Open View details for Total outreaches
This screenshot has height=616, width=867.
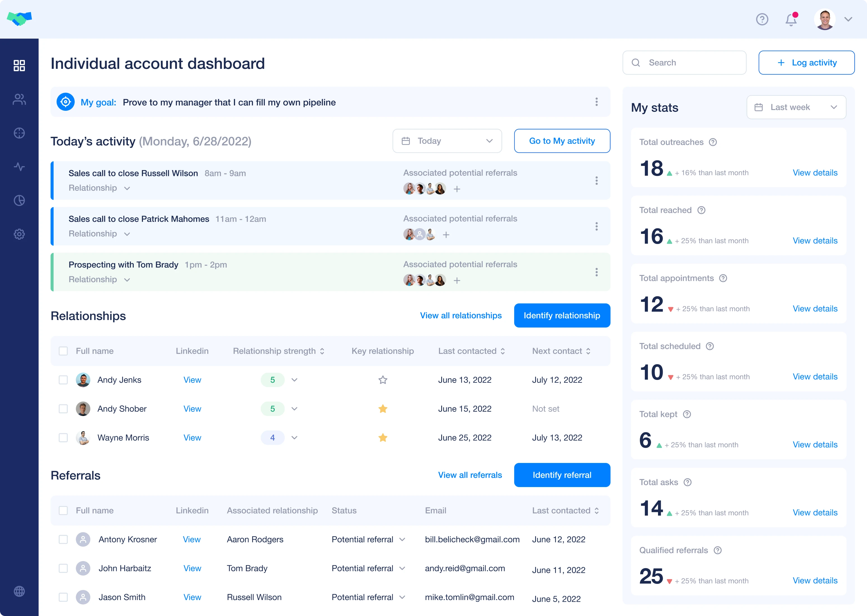point(815,173)
